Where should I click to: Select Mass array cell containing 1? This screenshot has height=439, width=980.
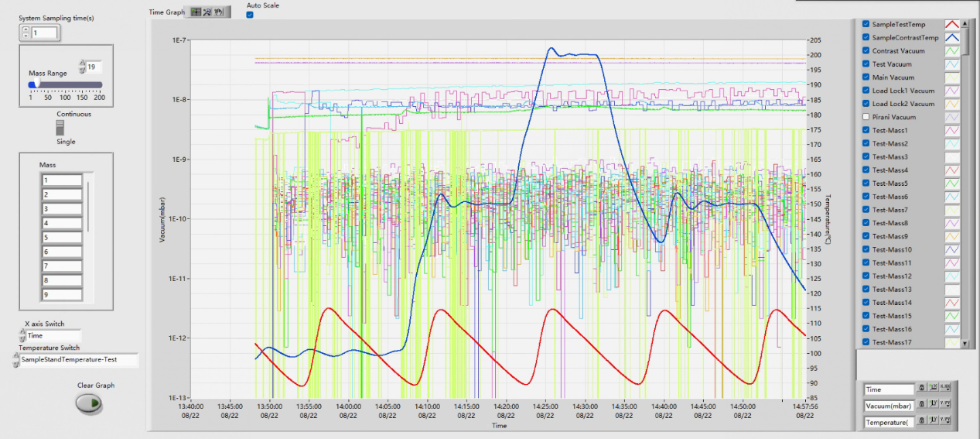coord(62,180)
